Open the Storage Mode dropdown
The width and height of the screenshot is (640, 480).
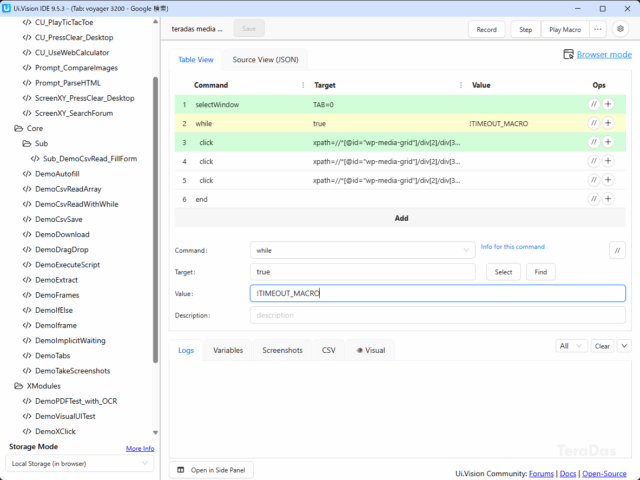[81, 464]
